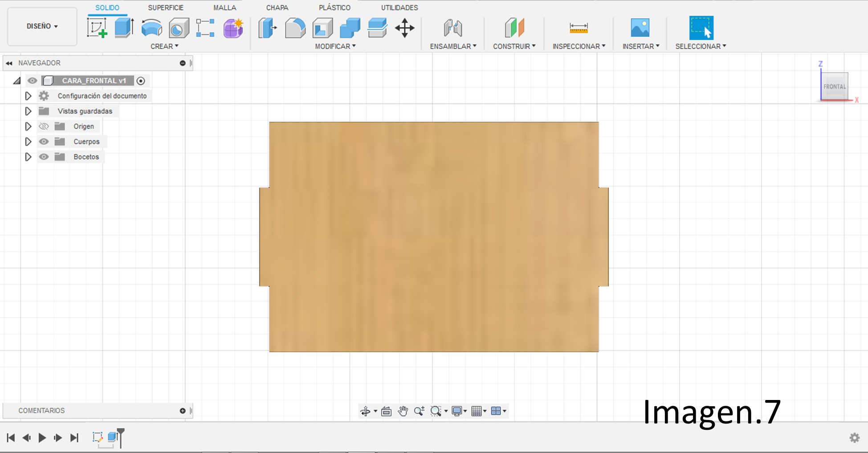Select the Hole tool
This screenshot has height=453, width=868.
pos(178,28)
